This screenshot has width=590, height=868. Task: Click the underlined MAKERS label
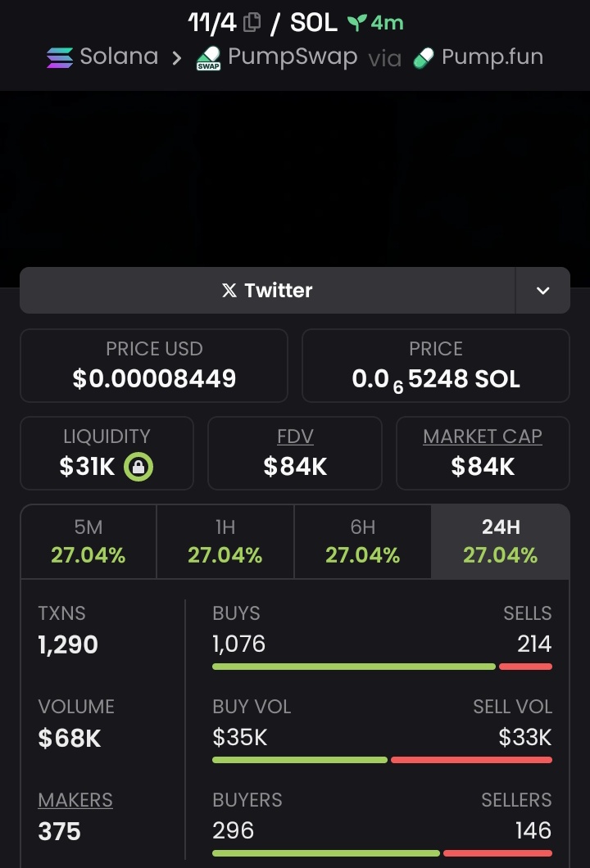point(75,800)
